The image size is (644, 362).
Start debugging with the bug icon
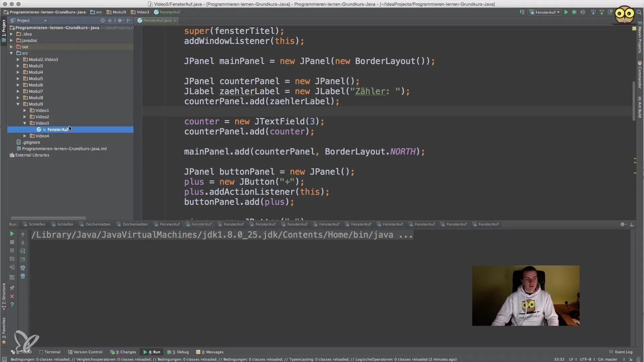point(574,12)
